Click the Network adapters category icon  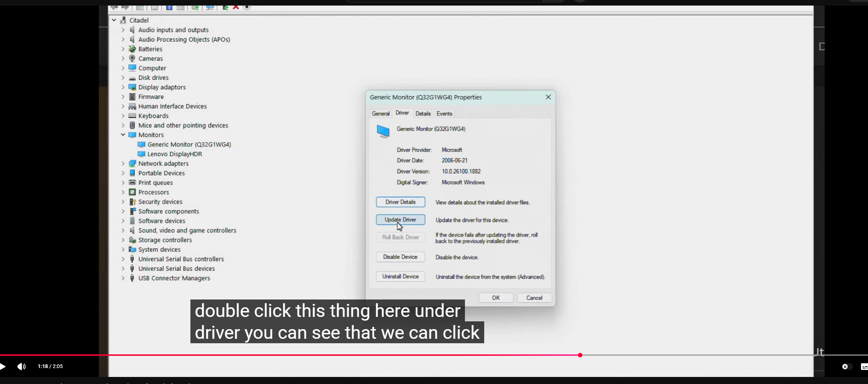pos(132,163)
